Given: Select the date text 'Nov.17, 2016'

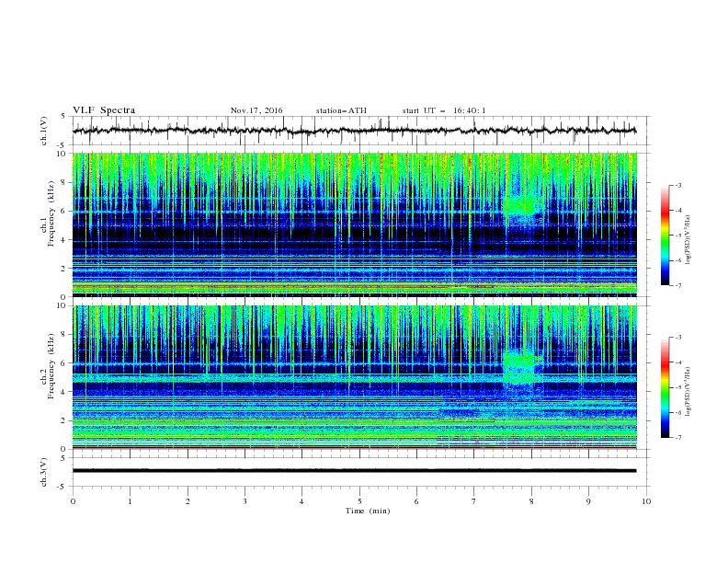Looking at the screenshot, I should [256, 110].
